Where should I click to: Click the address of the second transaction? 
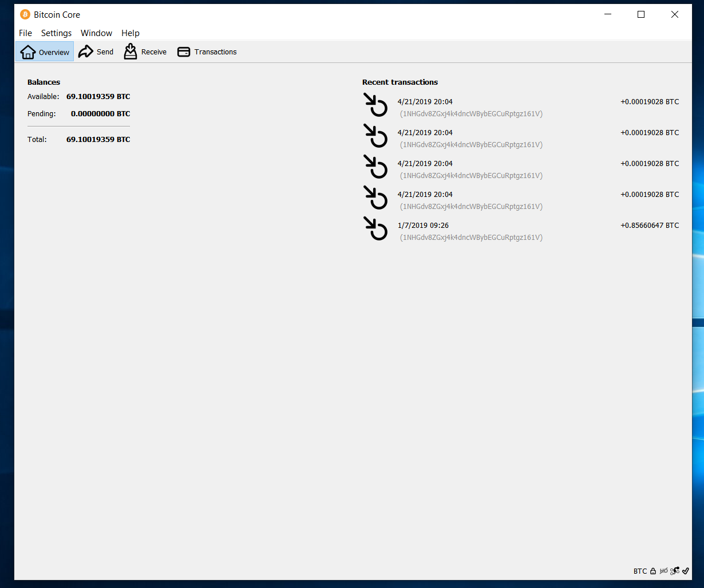tap(471, 145)
